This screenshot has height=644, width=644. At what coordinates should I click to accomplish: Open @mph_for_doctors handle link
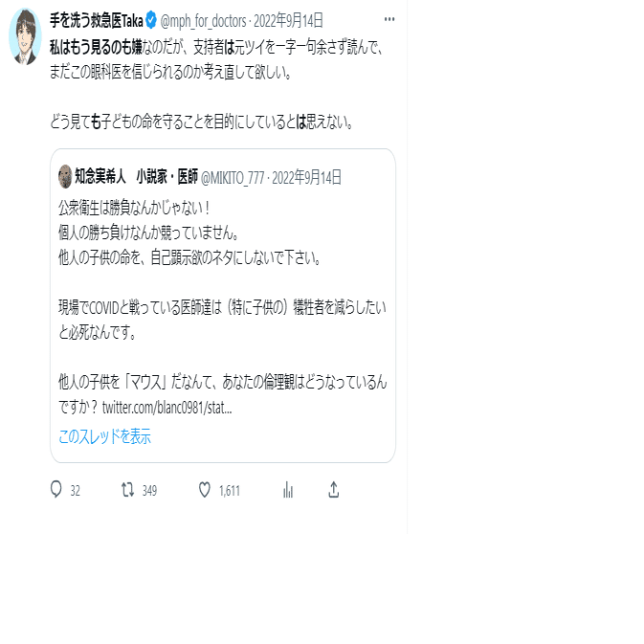coord(203,20)
